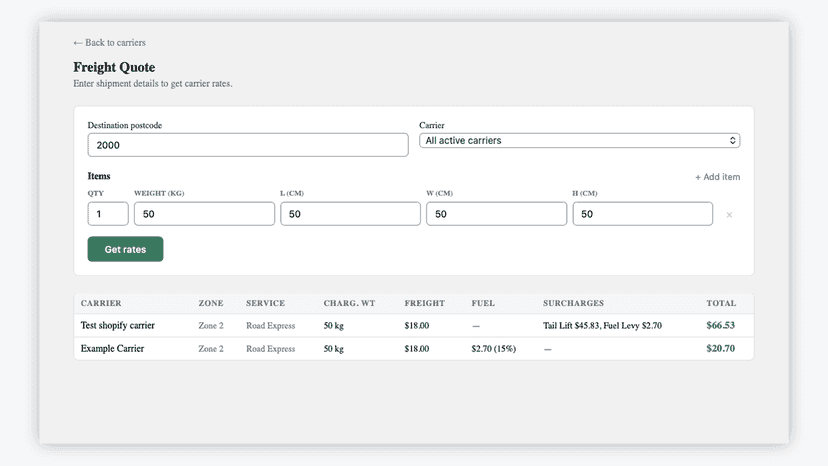Viewport: 828px width, 466px height.
Task: Click the ZONE column header
Action: coord(211,303)
